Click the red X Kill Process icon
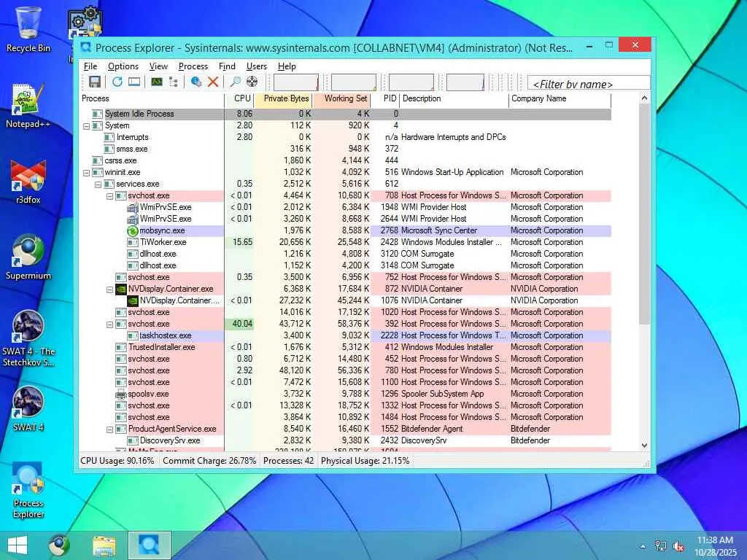This screenshot has width=747, height=560. (213, 82)
